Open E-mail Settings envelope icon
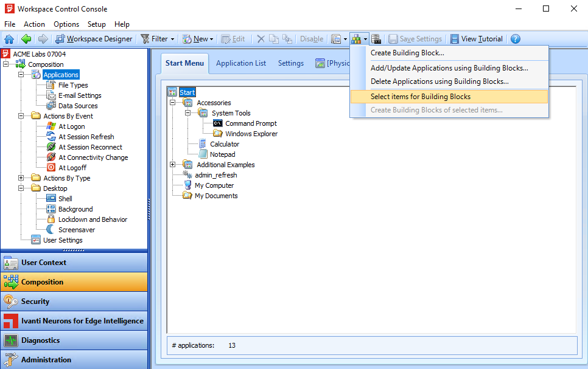588x369 pixels. pyautogui.click(x=51, y=95)
